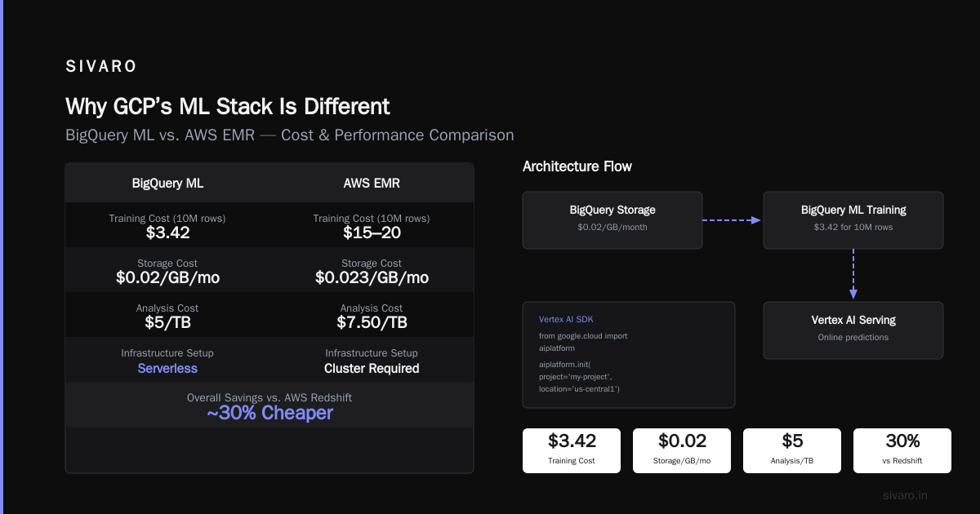Open the $3.42 Training Cost stat card
The image size is (980, 514).
click(572, 450)
